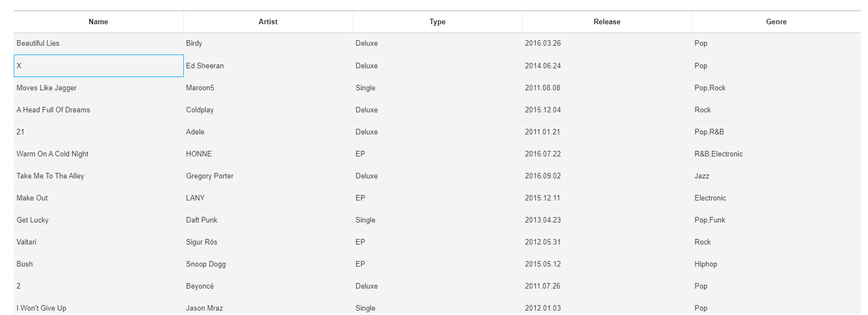Click the LANY artist cell
Viewport: 868px width, 315px height.
pos(268,198)
